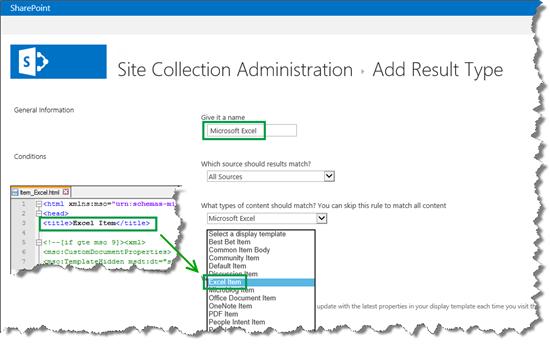Click the 'General Information' section label
The image size is (550, 360).
44,110
